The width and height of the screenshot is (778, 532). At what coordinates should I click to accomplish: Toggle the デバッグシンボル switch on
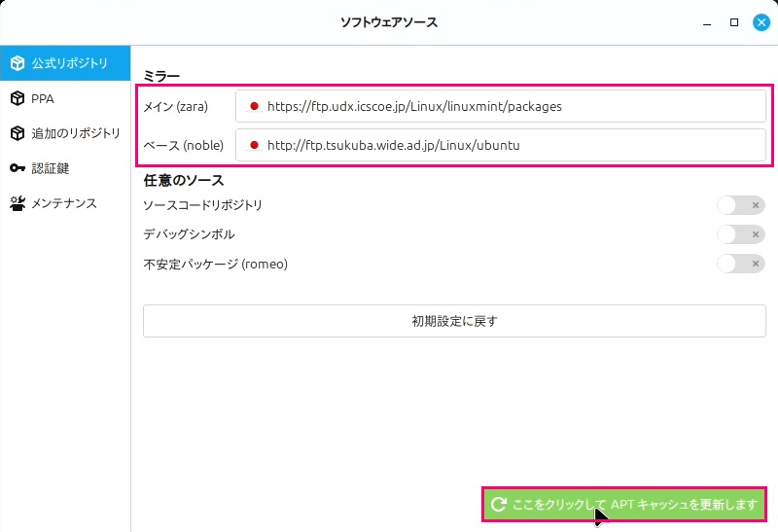coord(740,234)
